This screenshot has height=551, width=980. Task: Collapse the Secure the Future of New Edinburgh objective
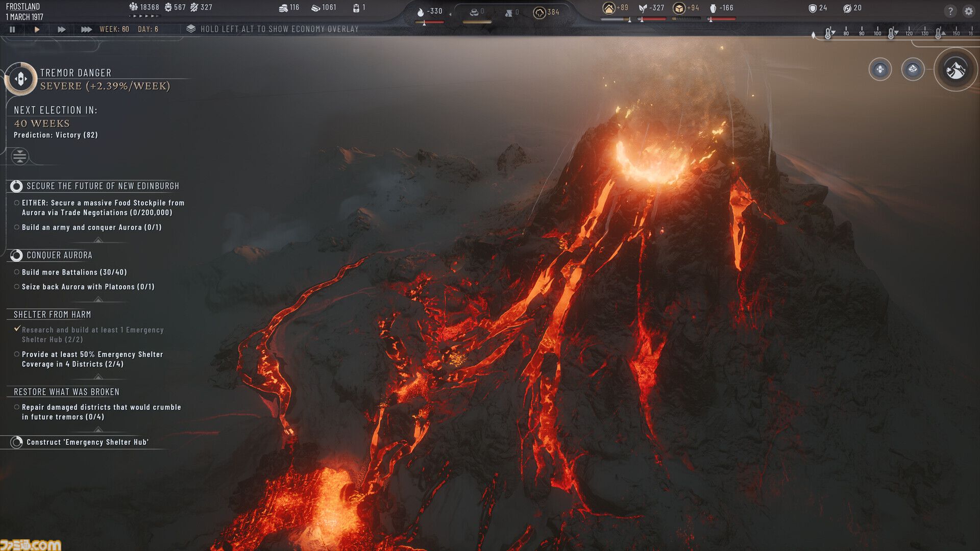(x=98, y=240)
